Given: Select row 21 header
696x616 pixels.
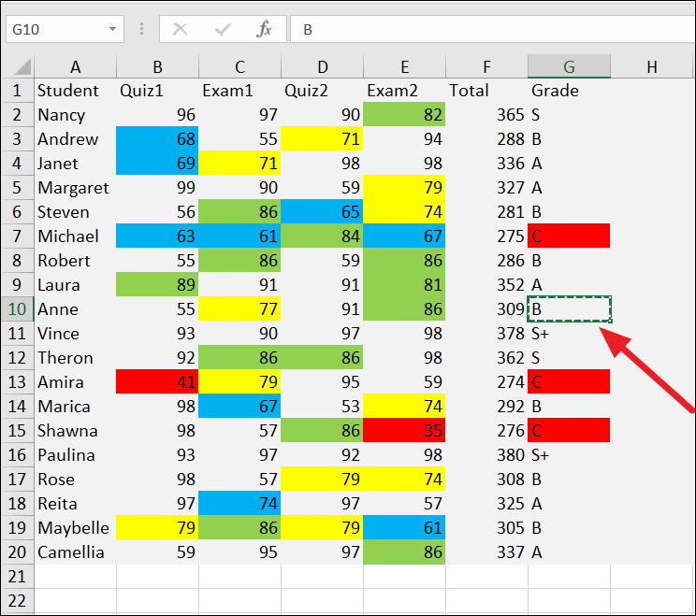Looking at the screenshot, I should [x=18, y=577].
